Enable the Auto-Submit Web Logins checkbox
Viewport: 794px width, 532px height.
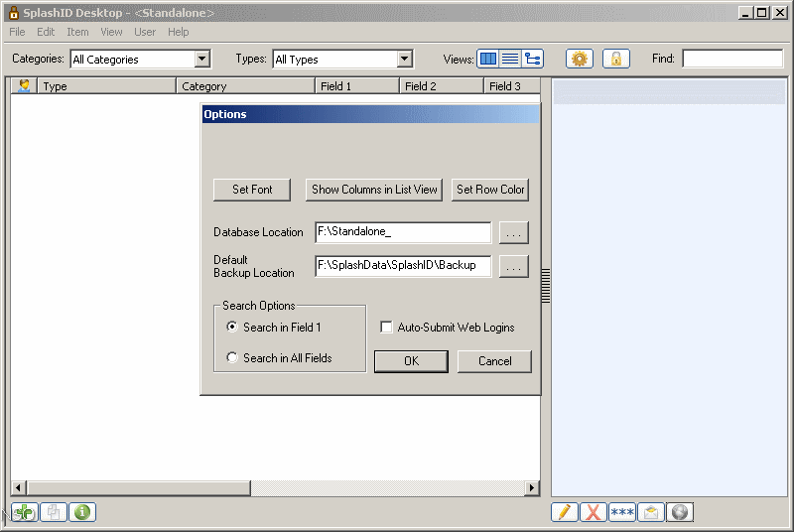[x=386, y=328]
